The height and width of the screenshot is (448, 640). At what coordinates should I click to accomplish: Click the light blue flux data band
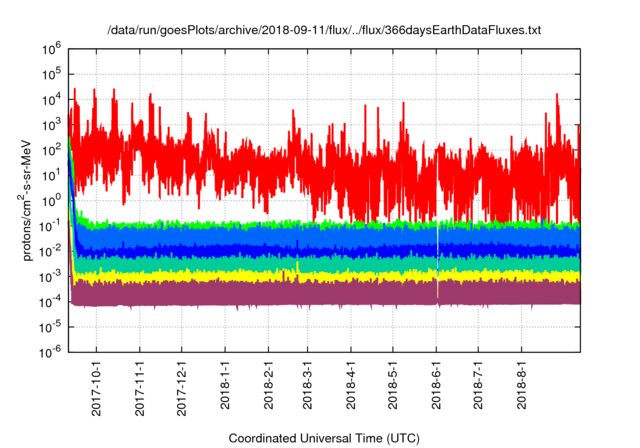pyautogui.click(x=324, y=237)
